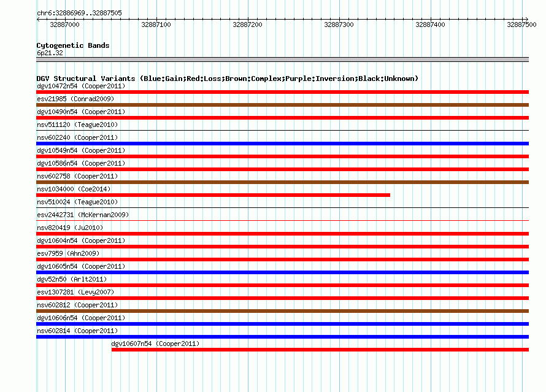Open the nsv602240 (Cooper2011) label
The height and width of the screenshot is (392, 546).
tap(77, 137)
